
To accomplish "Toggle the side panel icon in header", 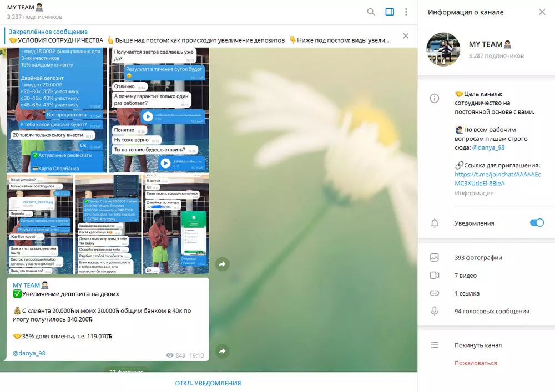I will tap(390, 12).
